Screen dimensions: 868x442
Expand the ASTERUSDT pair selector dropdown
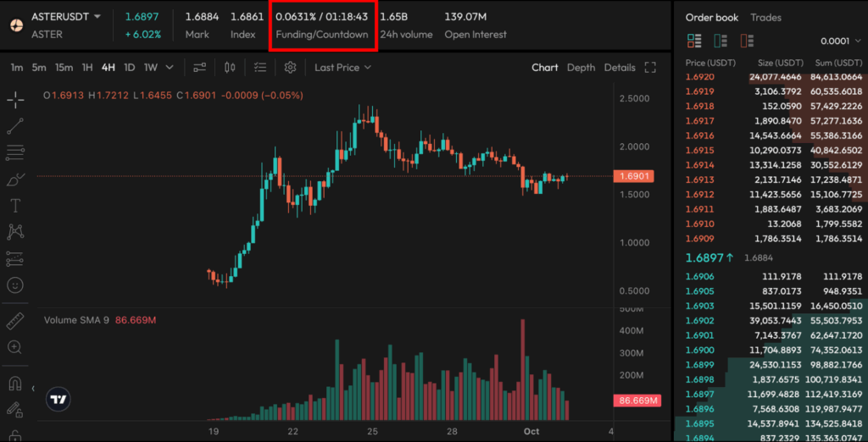click(97, 17)
